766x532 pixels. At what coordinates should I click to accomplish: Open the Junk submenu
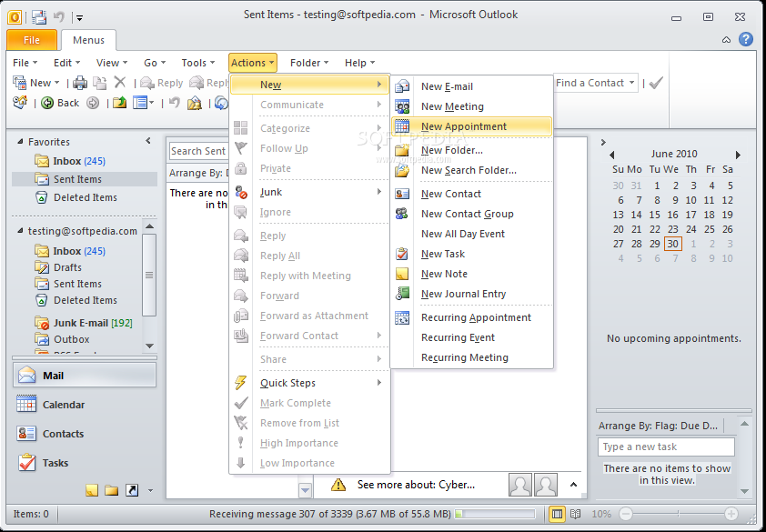pos(309,192)
